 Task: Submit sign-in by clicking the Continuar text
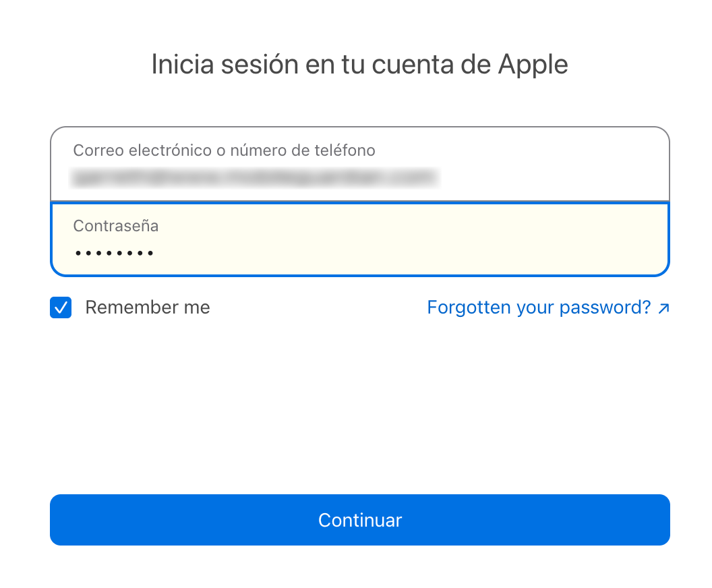(360, 520)
